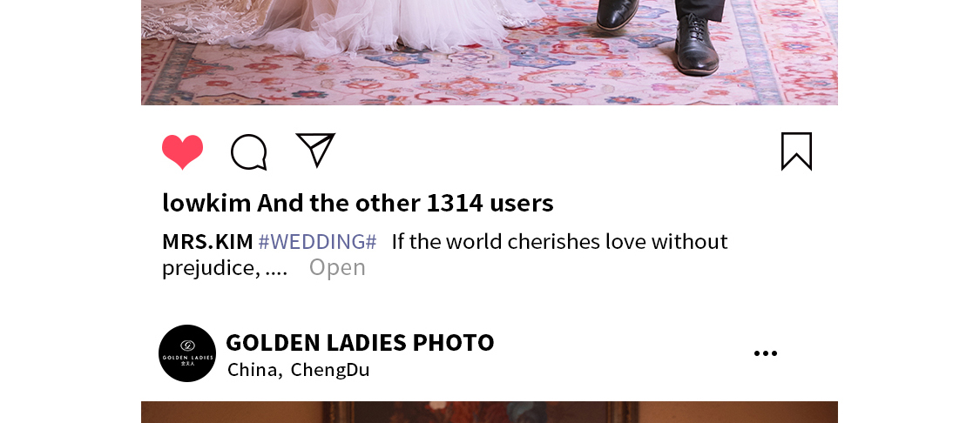The image size is (980, 423).
Task: Open comments with speech bubble icon
Action: pyautogui.click(x=249, y=151)
